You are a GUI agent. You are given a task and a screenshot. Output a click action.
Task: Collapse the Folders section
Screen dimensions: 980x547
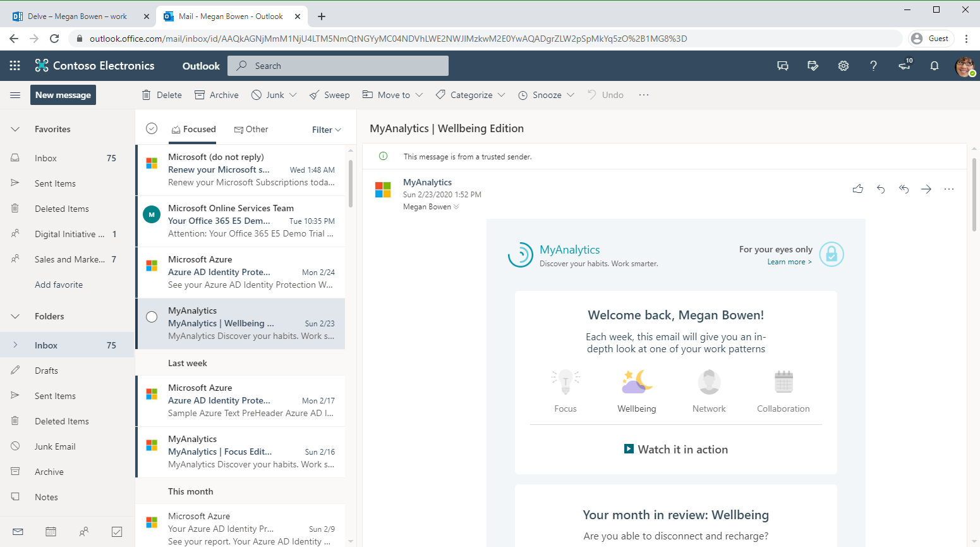(15, 316)
